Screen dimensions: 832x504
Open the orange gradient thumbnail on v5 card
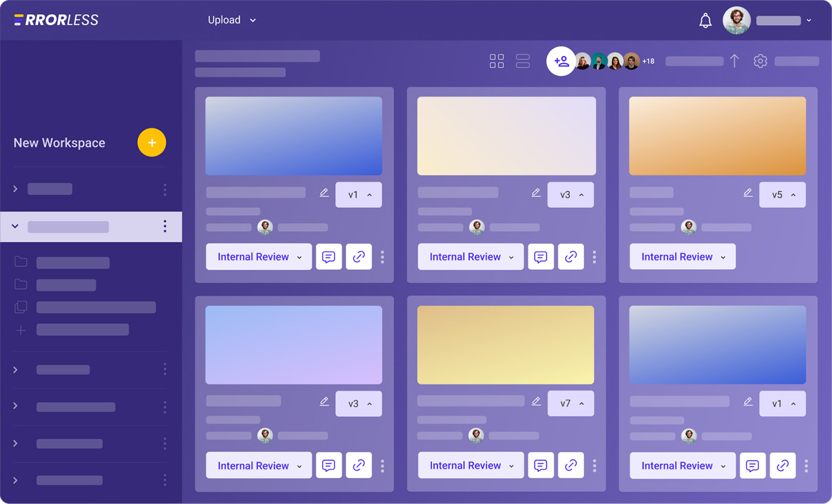click(x=717, y=136)
